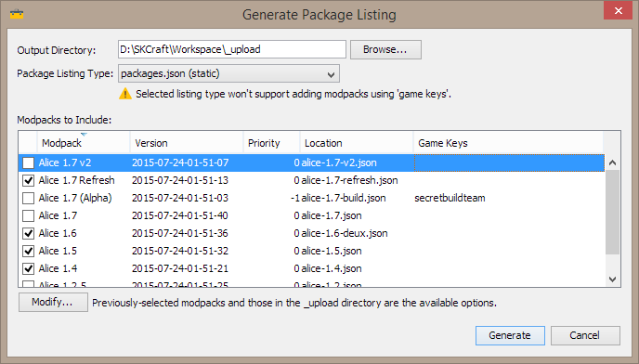Screen dimensions: 639x364
Task: Click the vertical scrollbar thumb in modpack list
Action: click(x=612, y=212)
